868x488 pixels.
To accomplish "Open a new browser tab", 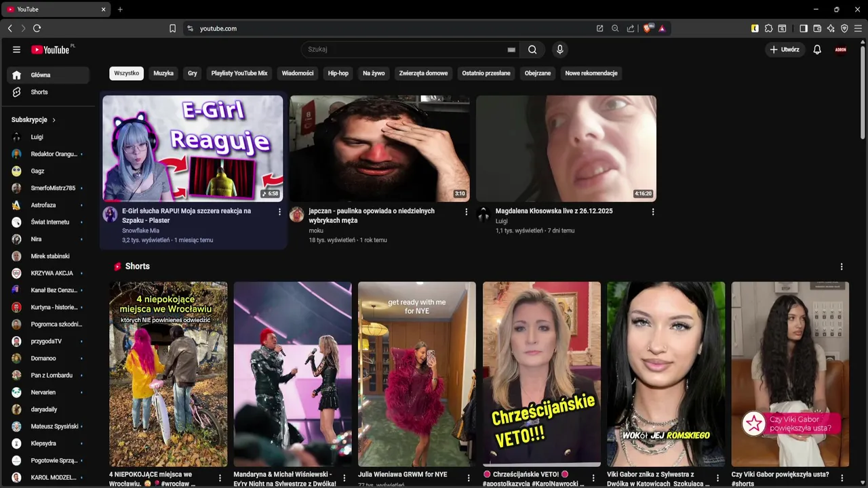I will [120, 9].
